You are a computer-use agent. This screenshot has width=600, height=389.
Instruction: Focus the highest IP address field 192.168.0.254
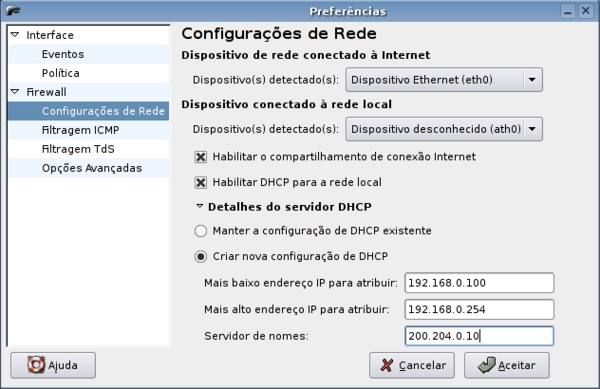tap(479, 309)
